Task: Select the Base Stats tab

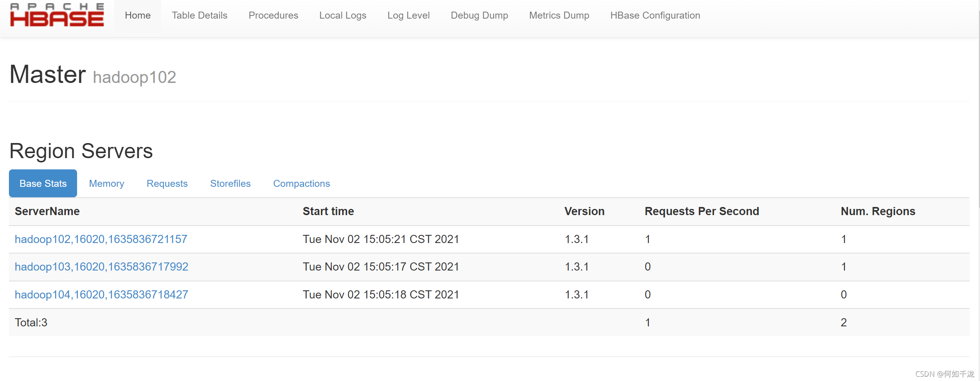Action: point(43,183)
